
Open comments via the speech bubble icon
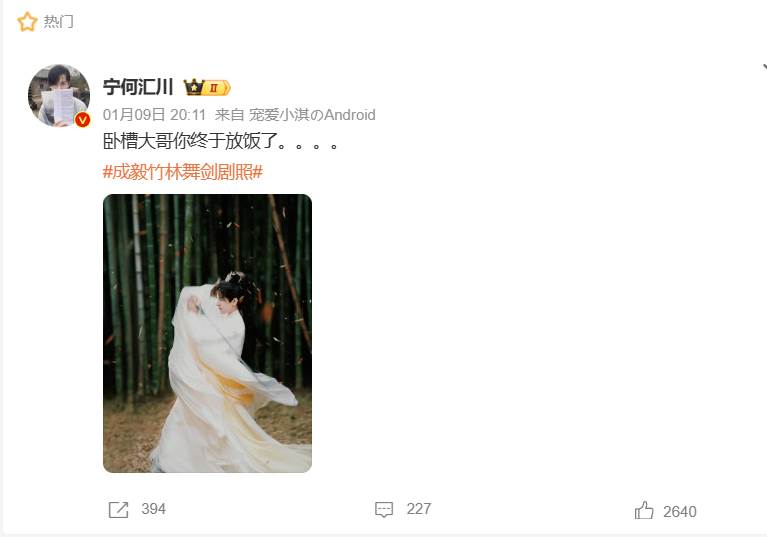click(x=384, y=510)
